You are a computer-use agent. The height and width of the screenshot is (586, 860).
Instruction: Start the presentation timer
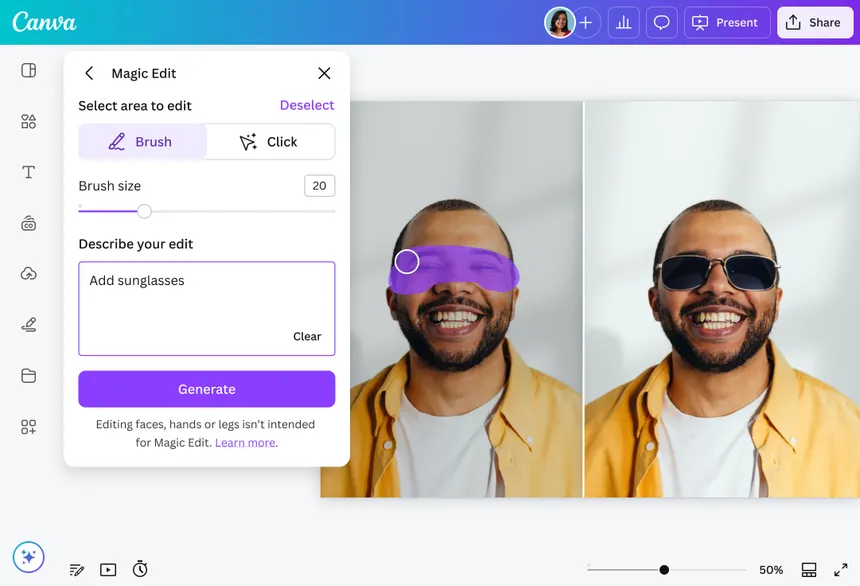point(140,569)
